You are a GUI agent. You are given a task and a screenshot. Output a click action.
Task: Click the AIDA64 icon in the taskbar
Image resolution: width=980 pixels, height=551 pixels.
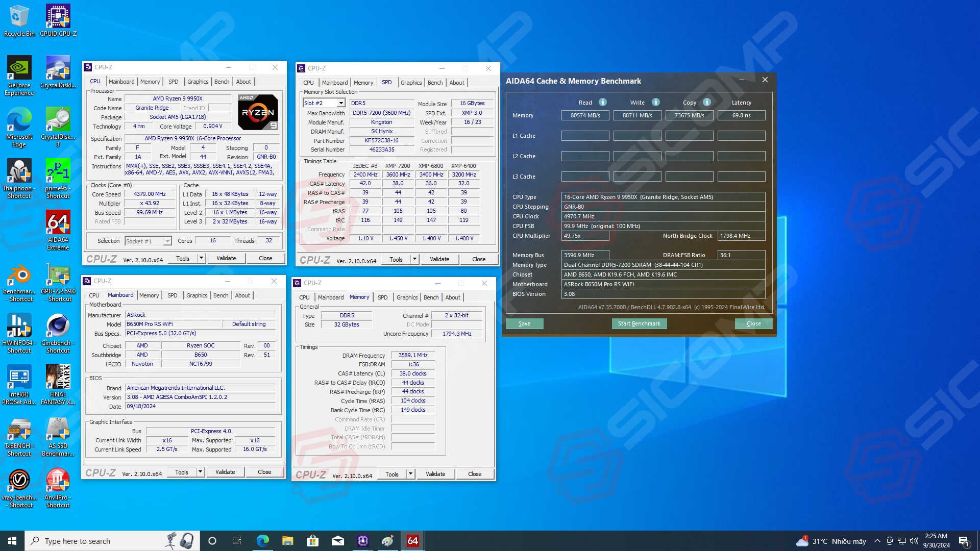412,541
